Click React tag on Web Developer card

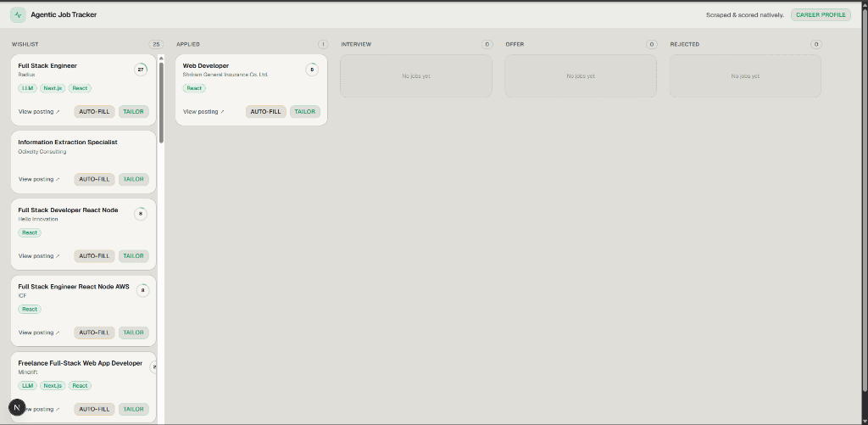click(x=194, y=88)
